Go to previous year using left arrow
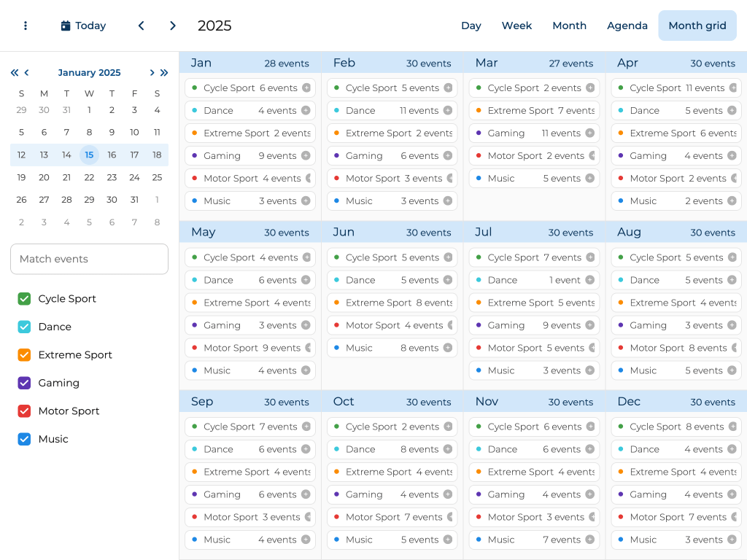Image resolution: width=747 pixels, height=560 pixels. (x=141, y=26)
